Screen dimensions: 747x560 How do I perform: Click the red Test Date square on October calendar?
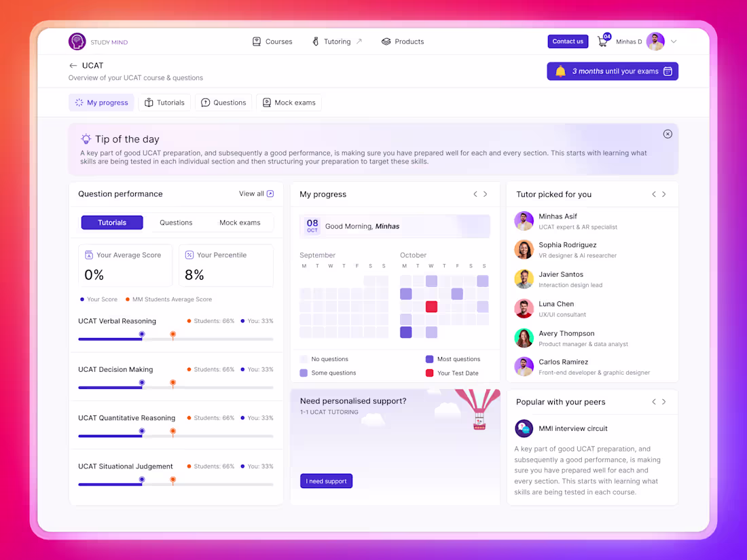431,306
